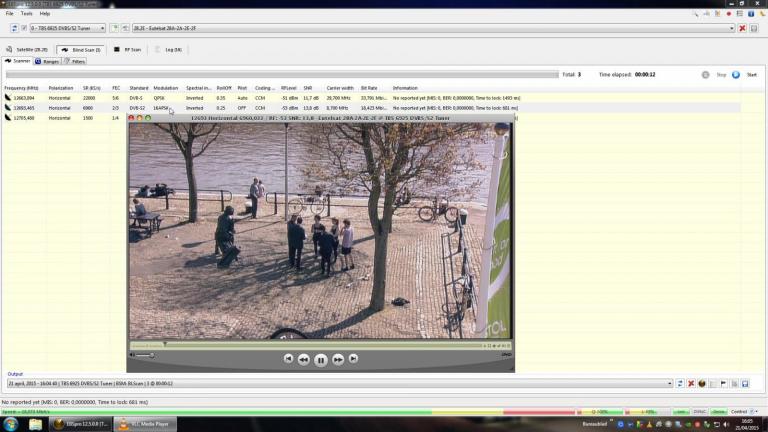Click the refresh icon beside the Output dropdown

(680, 383)
